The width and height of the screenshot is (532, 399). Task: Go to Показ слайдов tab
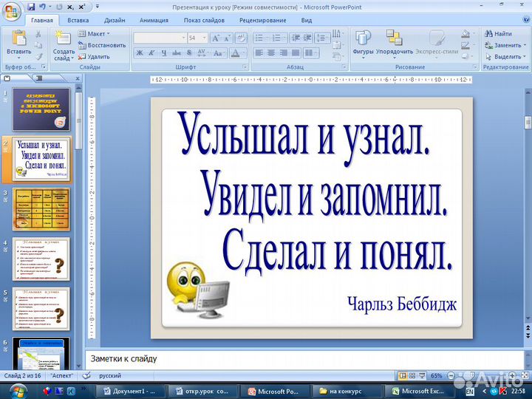[204, 21]
